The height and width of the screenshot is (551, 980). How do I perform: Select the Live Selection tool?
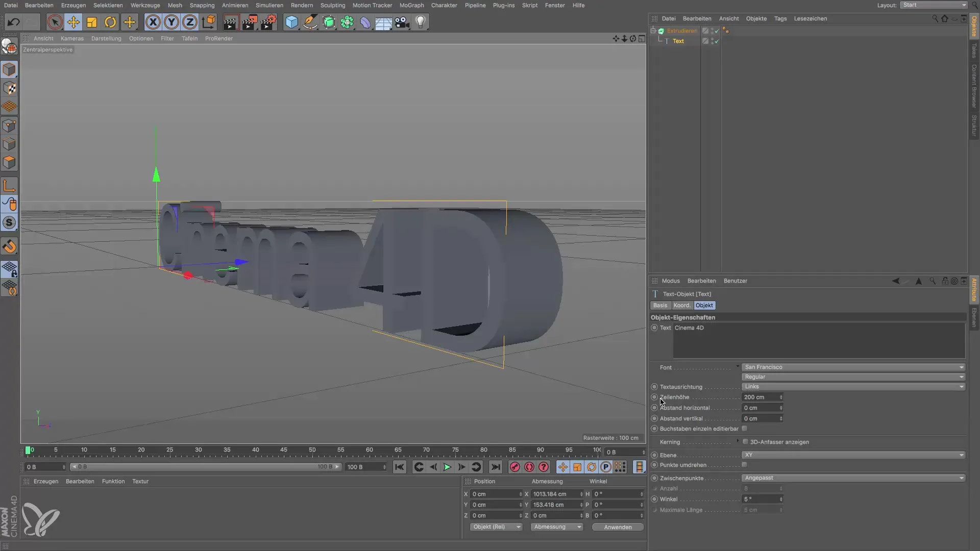click(55, 22)
